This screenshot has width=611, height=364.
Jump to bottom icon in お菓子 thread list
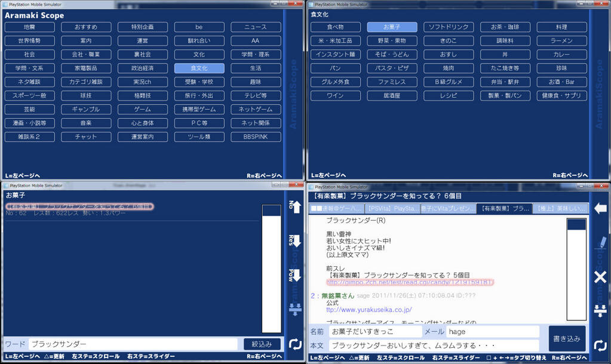click(295, 310)
